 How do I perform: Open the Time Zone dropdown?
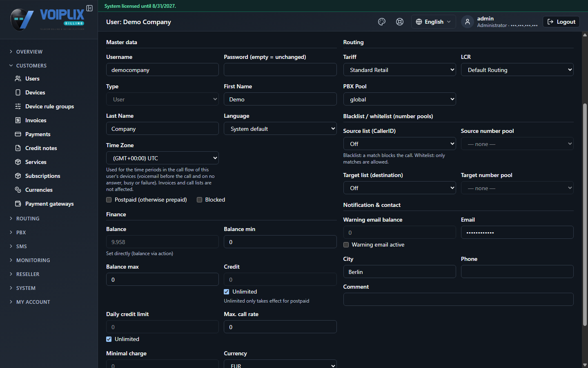[163, 158]
